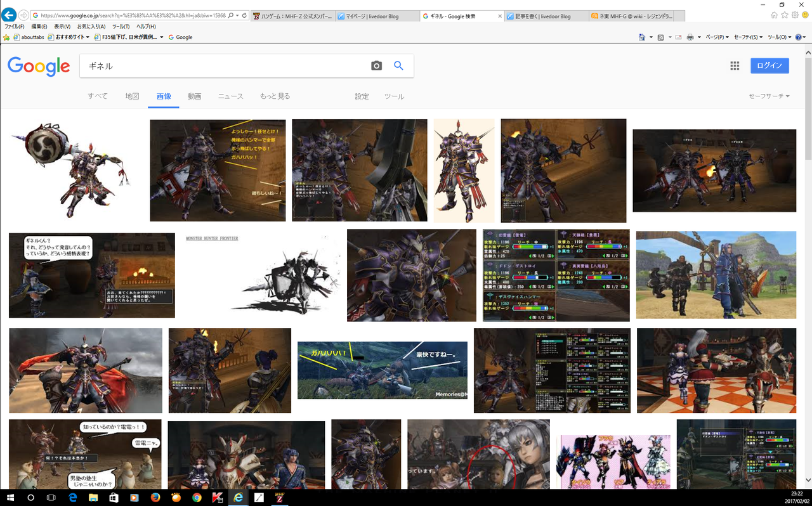Viewport: 812px width, 506px height.
Task: Open the ガハハハ！ grass field thumbnail
Action: [x=383, y=370]
